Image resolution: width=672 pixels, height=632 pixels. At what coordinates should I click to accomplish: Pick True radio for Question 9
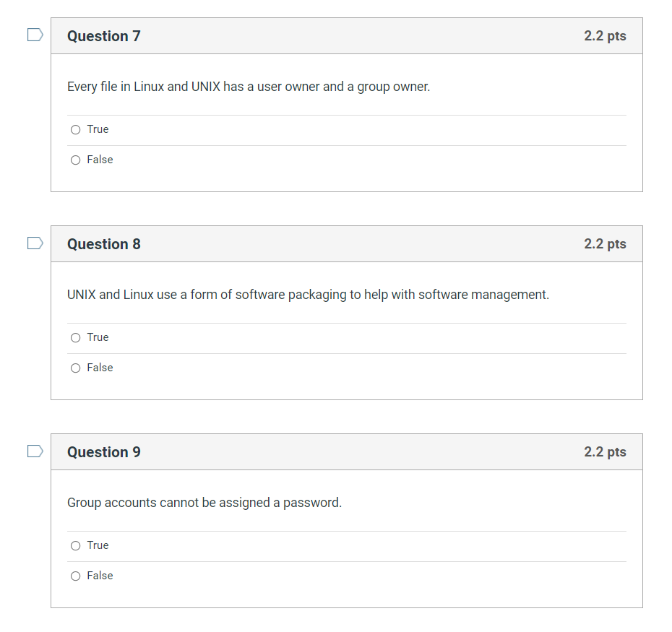click(x=75, y=546)
